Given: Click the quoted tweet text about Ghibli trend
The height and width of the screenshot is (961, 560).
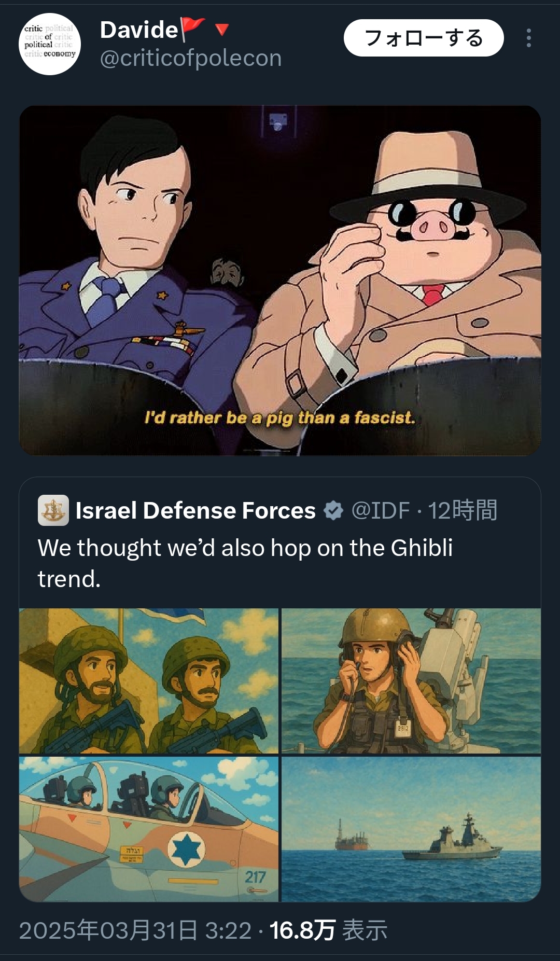Looking at the screenshot, I should coord(245,563).
